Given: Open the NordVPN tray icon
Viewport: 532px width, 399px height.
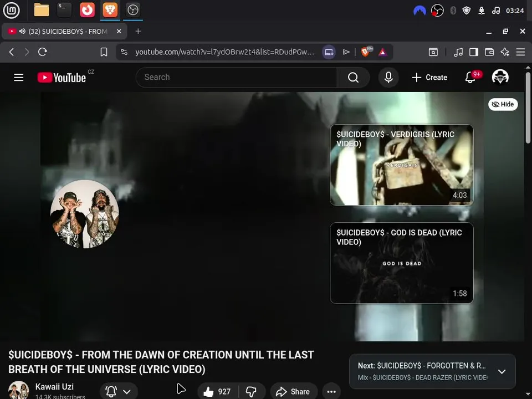Looking at the screenshot, I should [x=420, y=11].
